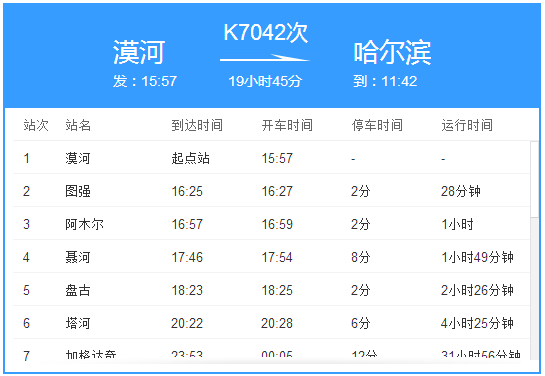Viewport: 545px width, 376px height.
Task: Click arrival time 到：11:42
Action: (x=385, y=81)
